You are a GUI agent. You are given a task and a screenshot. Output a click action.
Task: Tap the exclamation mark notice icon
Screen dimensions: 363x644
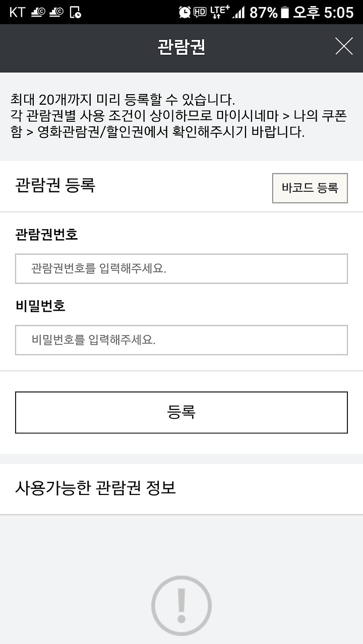(181, 606)
